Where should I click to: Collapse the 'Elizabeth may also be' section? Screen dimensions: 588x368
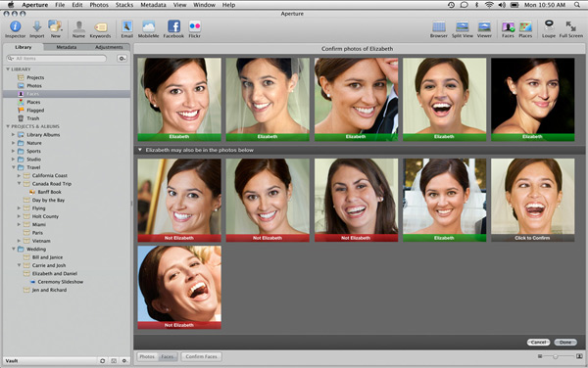(x=140, y=150)
